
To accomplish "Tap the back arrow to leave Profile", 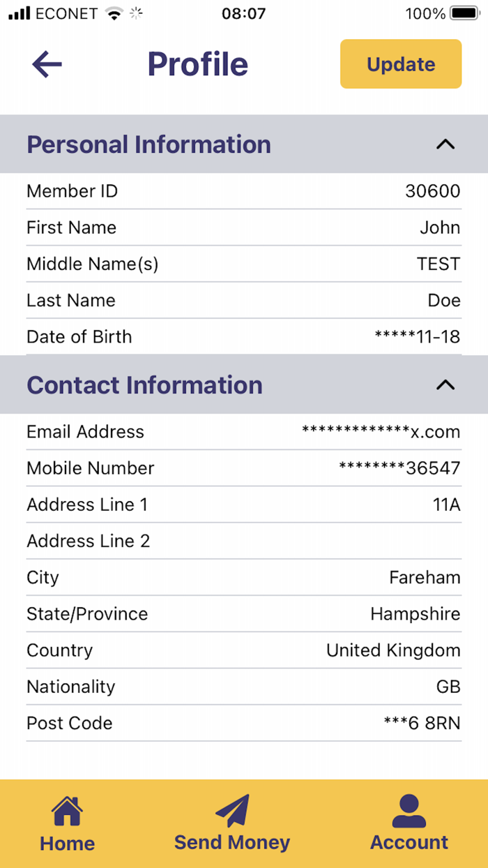I will 46,63.
